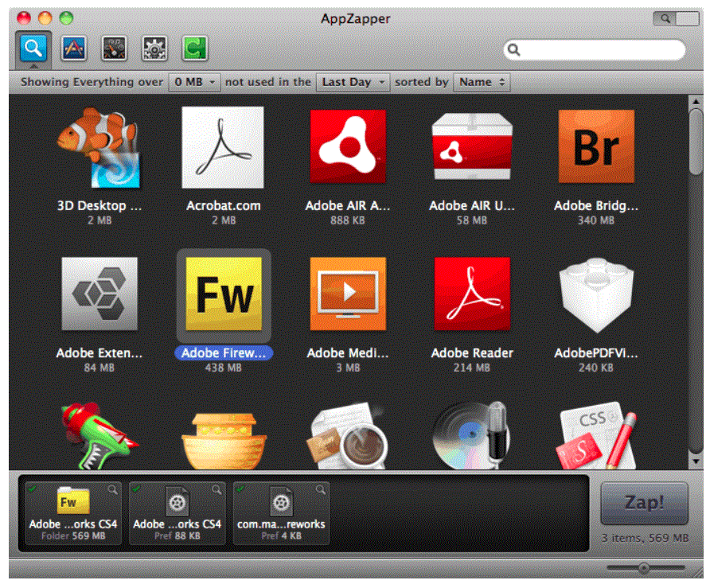Select the disc with microphone icon
The width and height of the screenshot is (706, 588).
click(x=472, y=435)
